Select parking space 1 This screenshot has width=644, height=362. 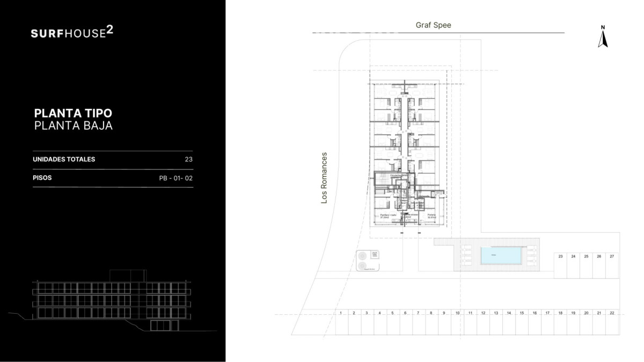pyautogui.click(x=342, y=322)
